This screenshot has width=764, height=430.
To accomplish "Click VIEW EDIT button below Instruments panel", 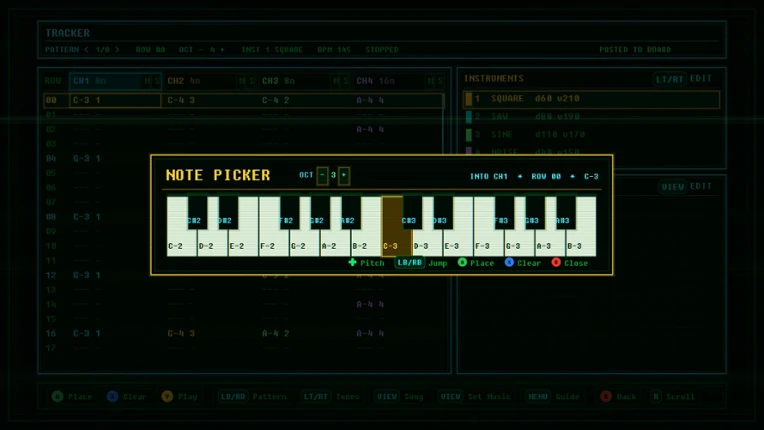I will pyautogui.click(x=686, y=187).
